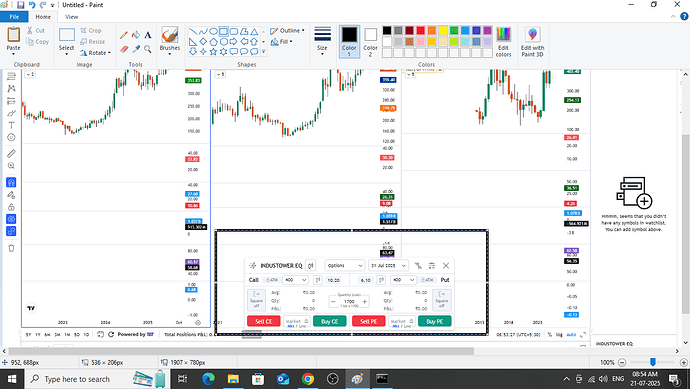Select the Fill with color bucket tool

(136, 35)
